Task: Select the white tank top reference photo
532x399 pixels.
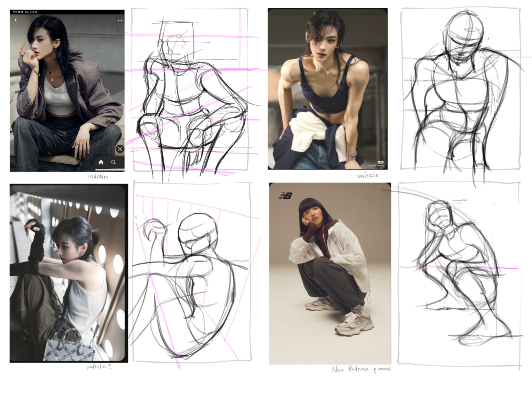Action: (69, 273)
